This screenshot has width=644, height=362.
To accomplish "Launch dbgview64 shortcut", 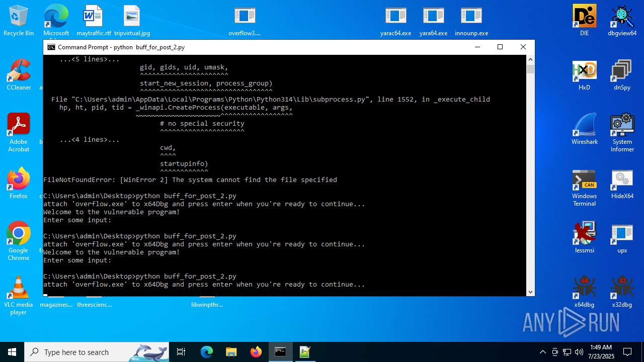I will pyautogui.click(x=622, y=21).
